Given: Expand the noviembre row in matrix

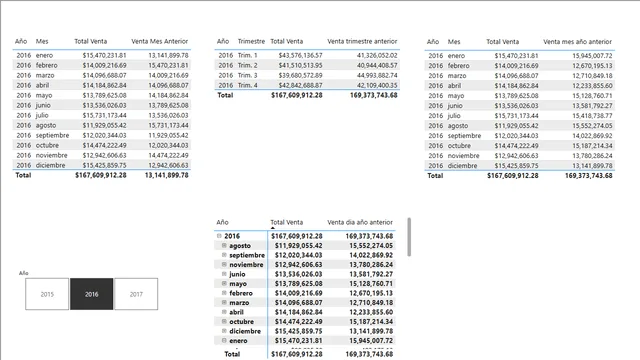Looking at the screenshot, I should click(224, 264).
